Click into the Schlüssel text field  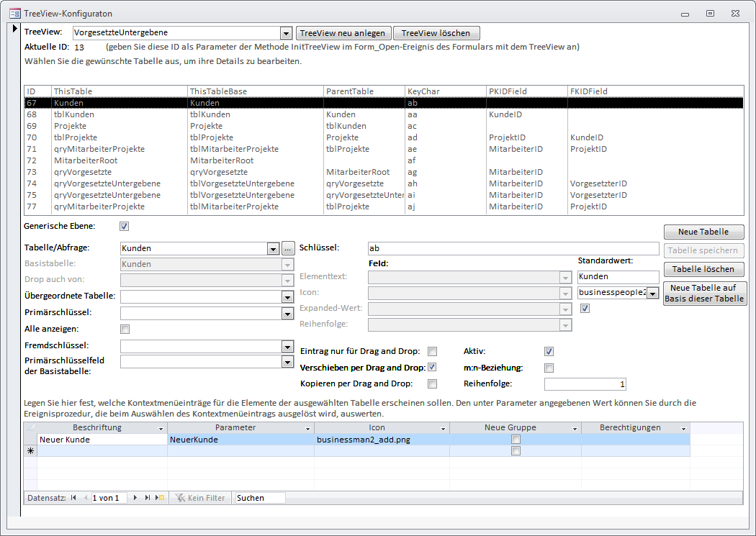pos(513,248)
